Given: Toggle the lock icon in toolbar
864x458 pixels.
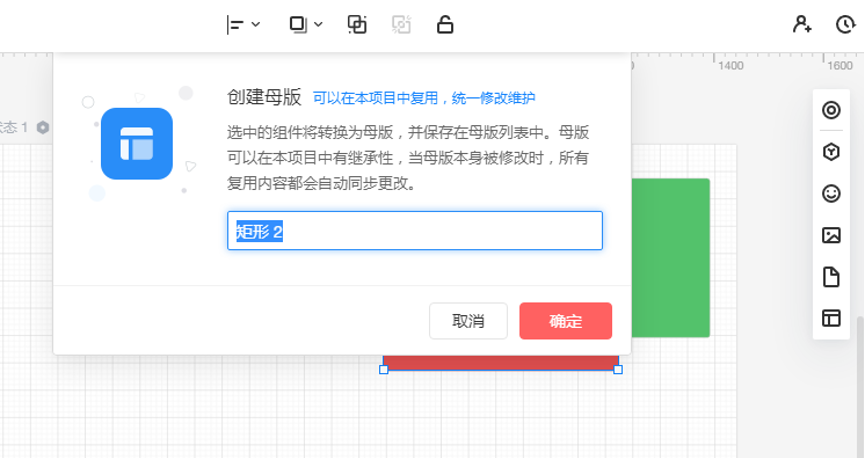Looking at the screenshot, I should [446, 25].
